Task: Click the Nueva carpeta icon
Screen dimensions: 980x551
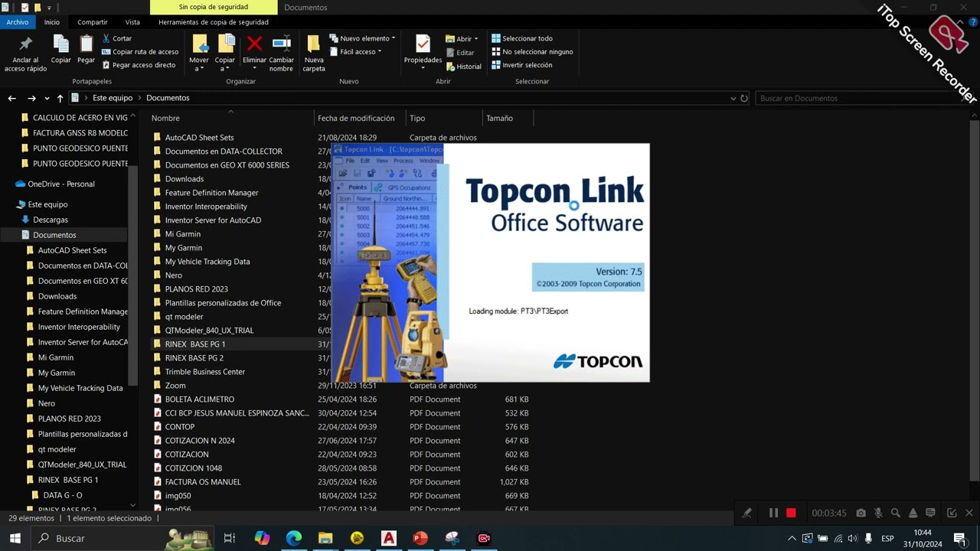Action: (314, 44)
